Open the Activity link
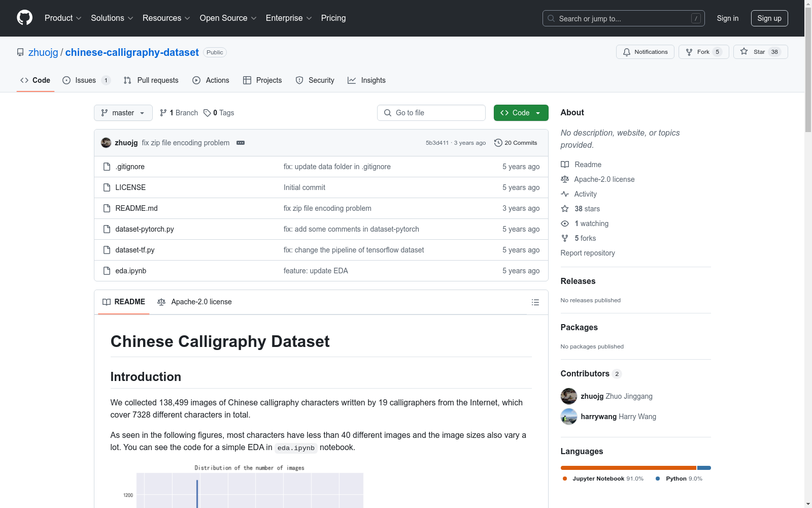Viewport: 812px width, 508px height. (579, 194)
